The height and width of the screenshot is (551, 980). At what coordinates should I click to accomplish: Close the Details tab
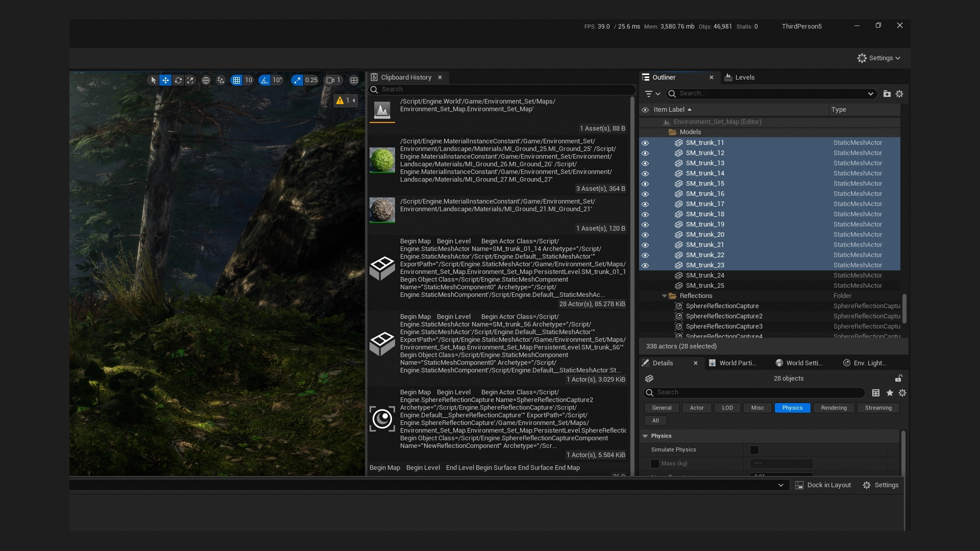696,363
